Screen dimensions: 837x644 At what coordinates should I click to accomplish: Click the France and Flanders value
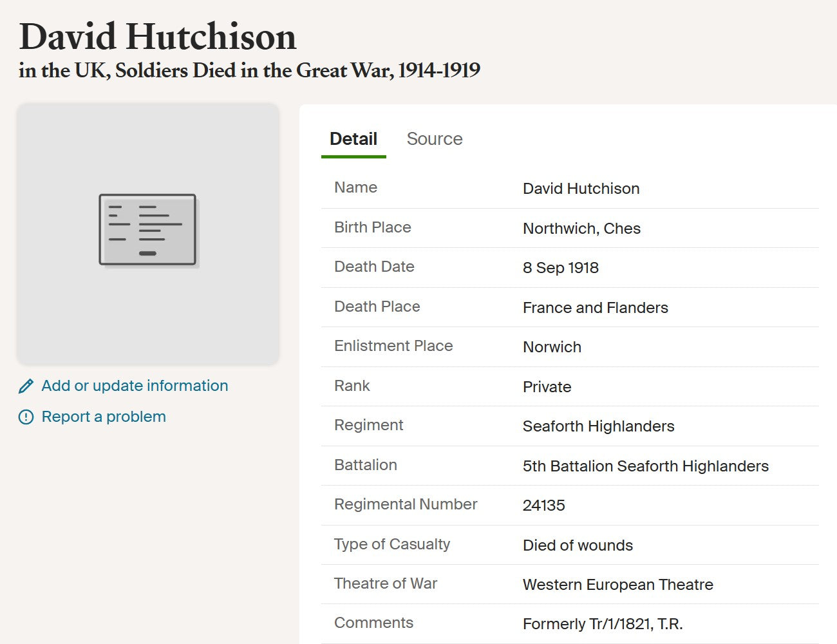tap(595, 308)
